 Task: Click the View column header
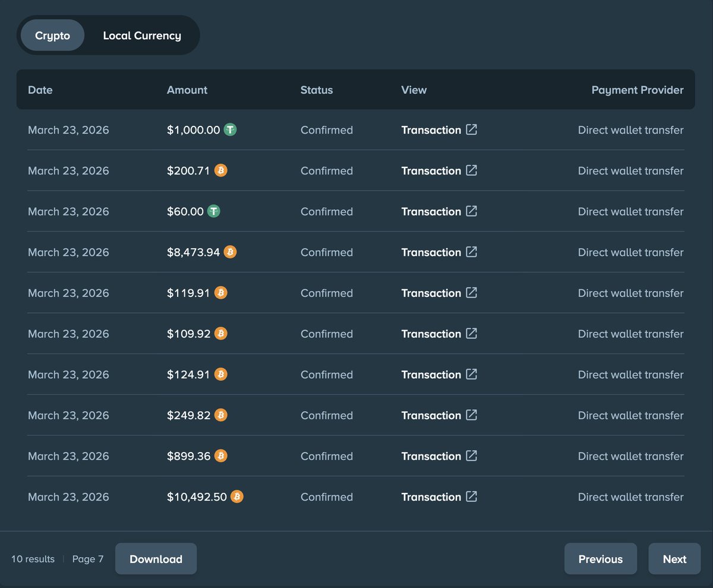pos(414,90)
